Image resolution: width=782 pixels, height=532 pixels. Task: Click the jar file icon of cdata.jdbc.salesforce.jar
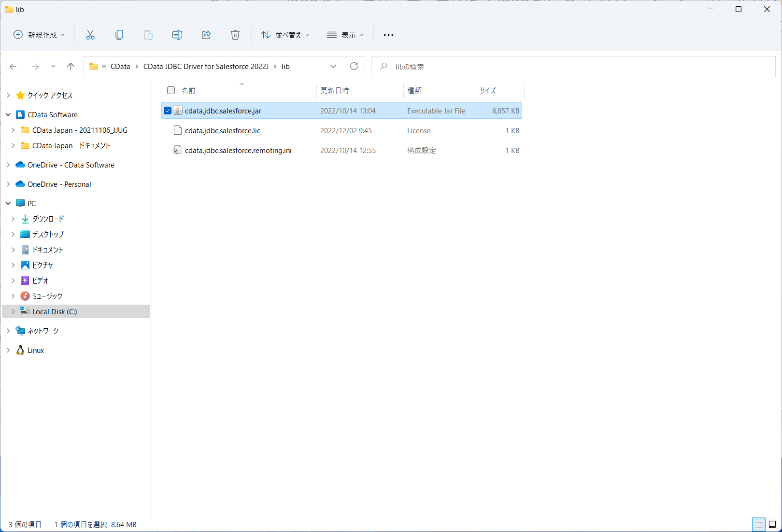pos(178,111)
